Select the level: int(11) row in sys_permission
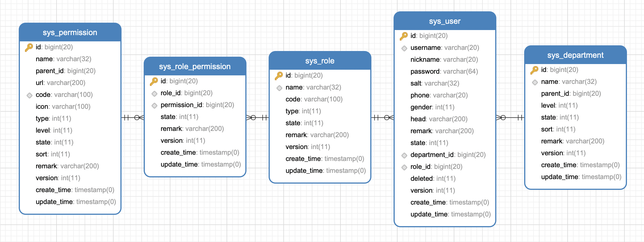This screenshot has width=644, height=242. (54, 130)
